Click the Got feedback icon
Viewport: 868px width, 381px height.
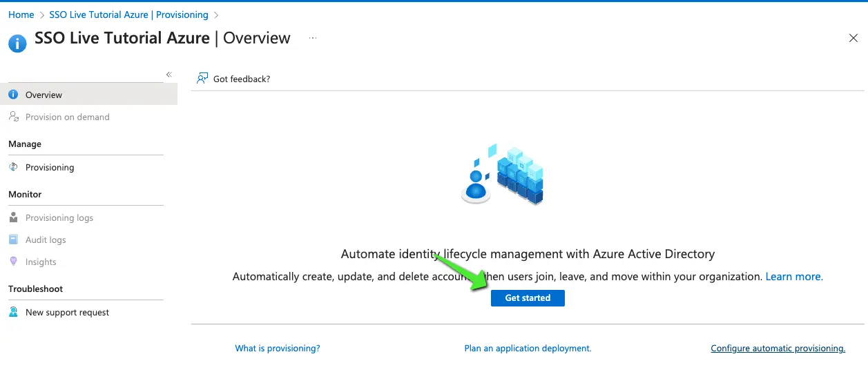point(202,79)
